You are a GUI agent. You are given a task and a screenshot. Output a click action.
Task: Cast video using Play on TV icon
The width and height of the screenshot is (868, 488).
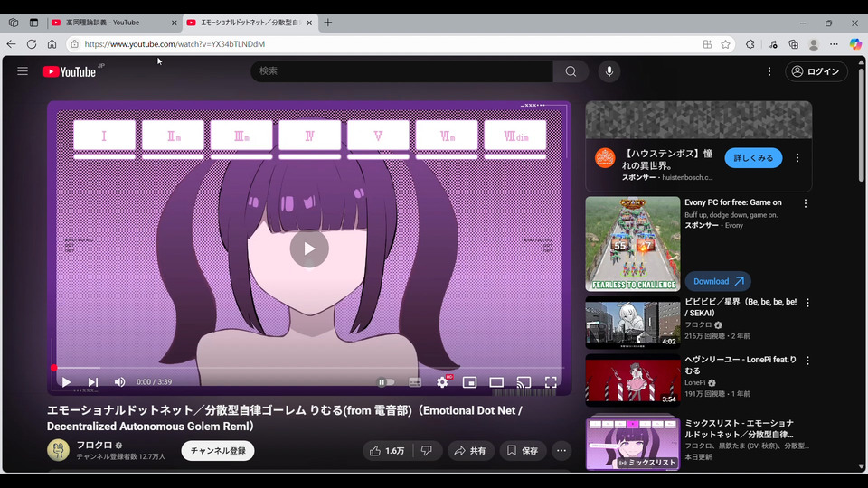coord(523,382)
